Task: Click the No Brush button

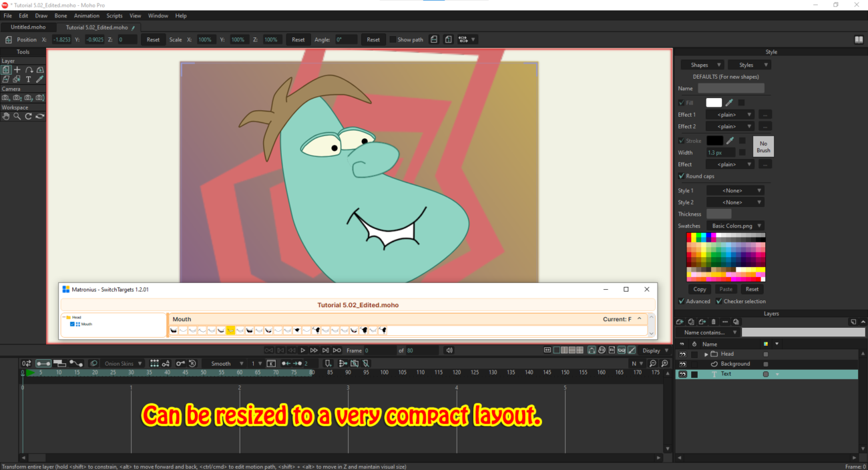Action: (763, 147)
